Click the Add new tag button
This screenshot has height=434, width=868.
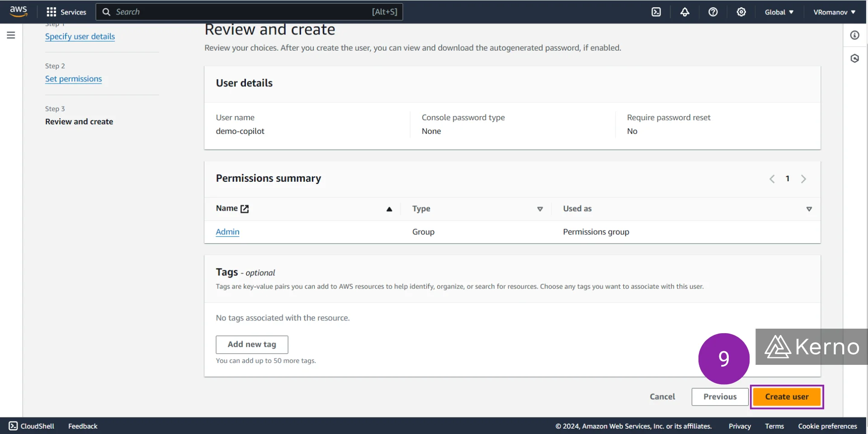pos(252,344)
